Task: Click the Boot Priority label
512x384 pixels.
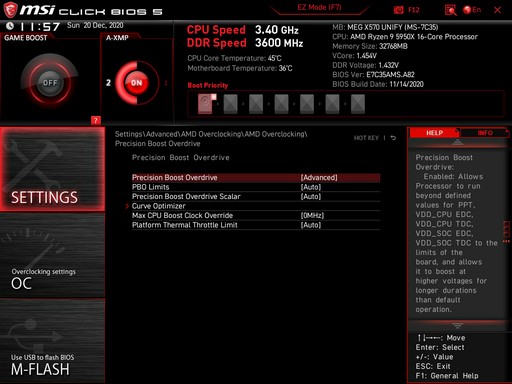Action: (208, 85)
